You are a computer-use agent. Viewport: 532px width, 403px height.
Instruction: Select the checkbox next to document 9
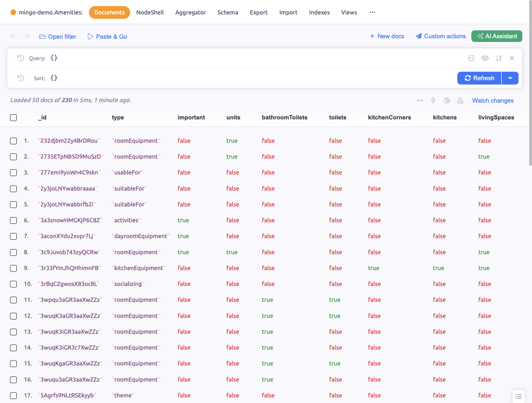coord(13,268)
